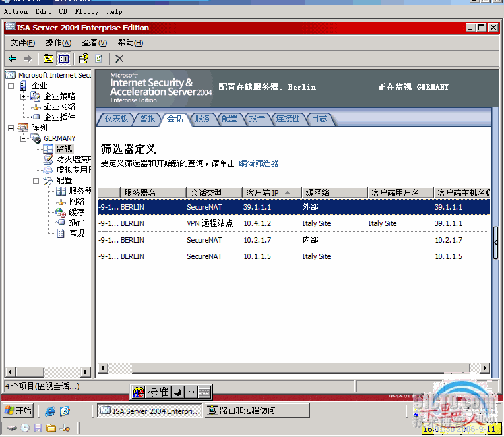The width and height of the screenshot is (504, 437).
Task: Select 虚拟专用网络 node in the tree
Action: [x=74, y=170]
